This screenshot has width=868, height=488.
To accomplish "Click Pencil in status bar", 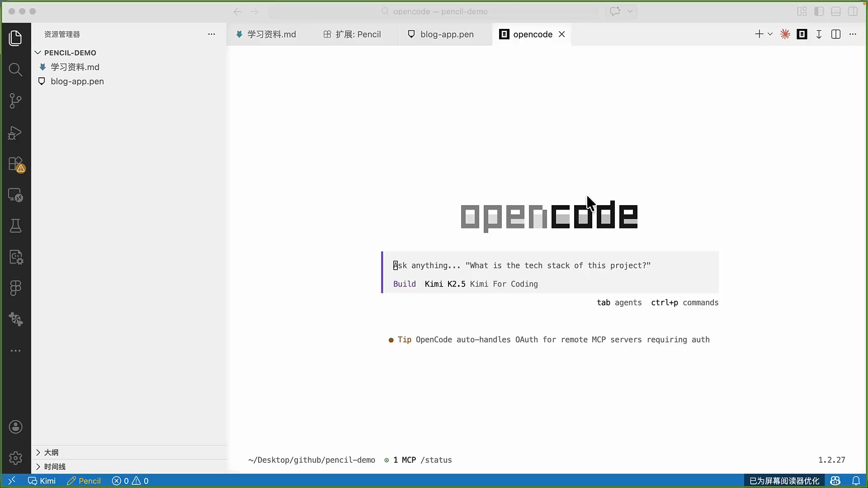I will tap(84, 481).
